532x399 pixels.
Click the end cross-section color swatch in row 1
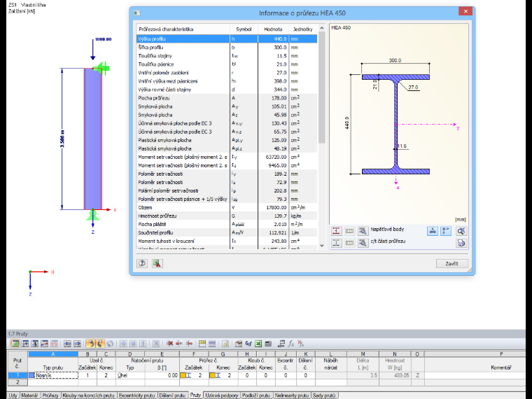tap(212, 376)
